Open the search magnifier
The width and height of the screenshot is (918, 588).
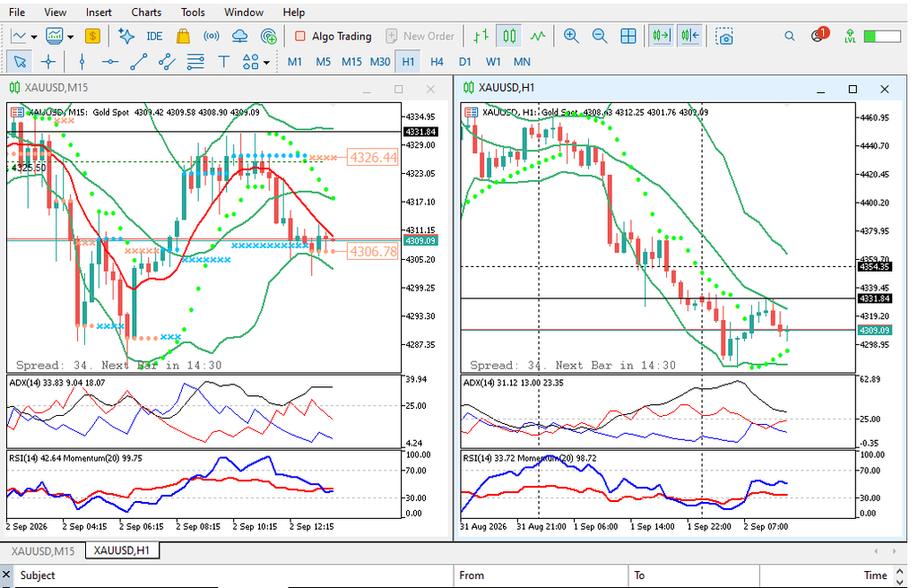pyautogui.click(x=790, y=37)
